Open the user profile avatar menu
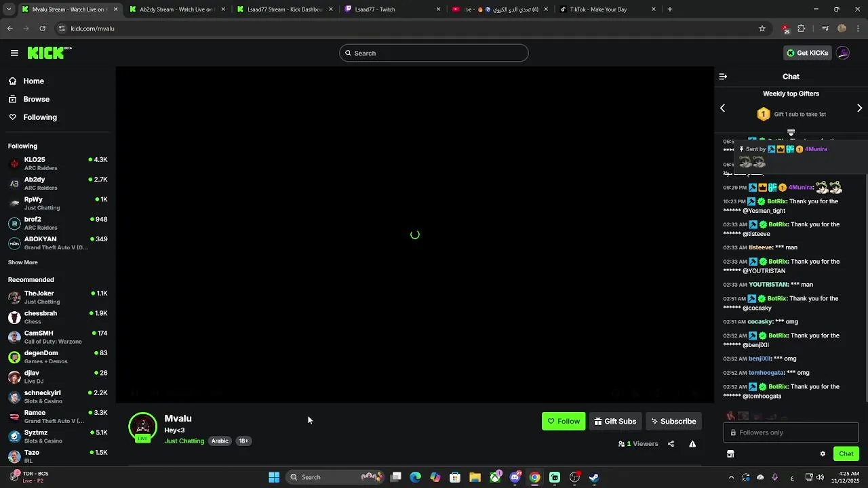868x488 pixels. coord(843,53)
